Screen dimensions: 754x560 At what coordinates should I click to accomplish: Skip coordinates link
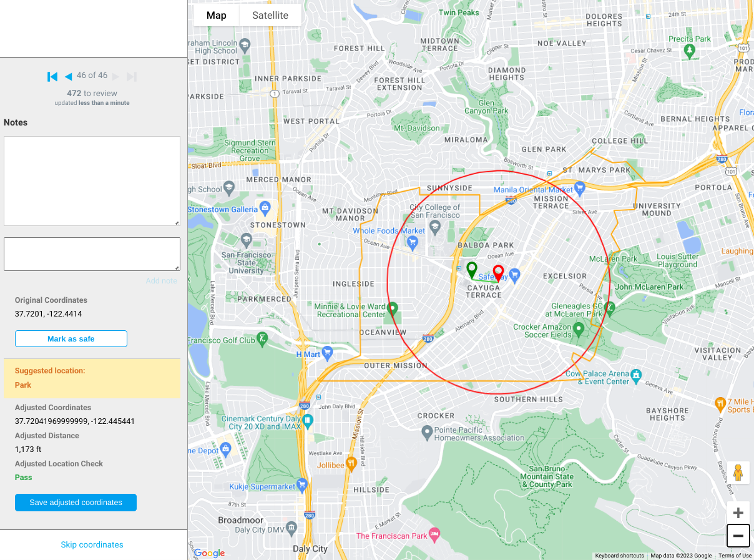92,544
